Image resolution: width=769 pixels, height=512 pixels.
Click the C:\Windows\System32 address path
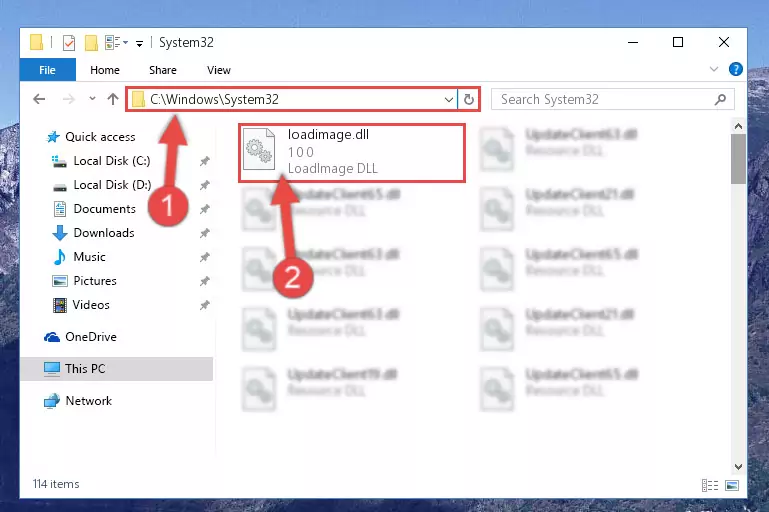(x=214, y=100)
